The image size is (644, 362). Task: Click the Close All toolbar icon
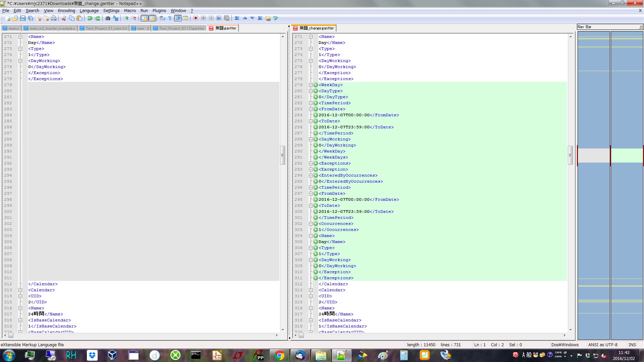pyautogui.click(x=46, y=18)
